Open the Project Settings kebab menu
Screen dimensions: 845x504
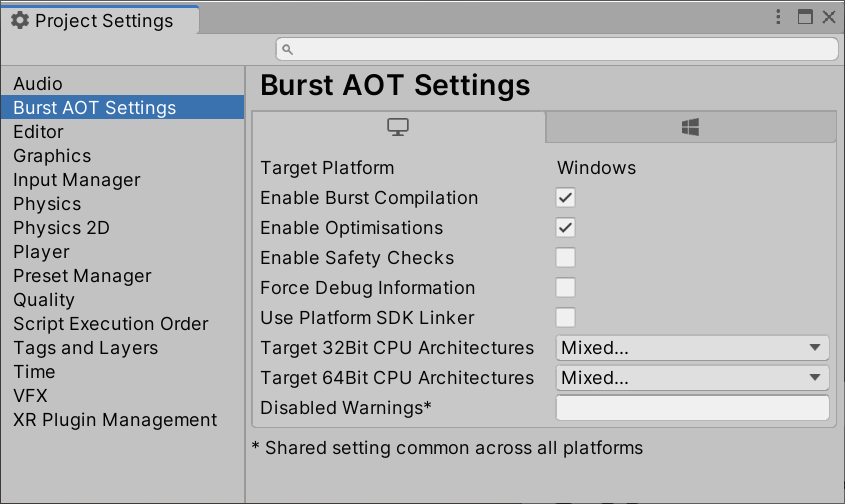tap(779, 17)
